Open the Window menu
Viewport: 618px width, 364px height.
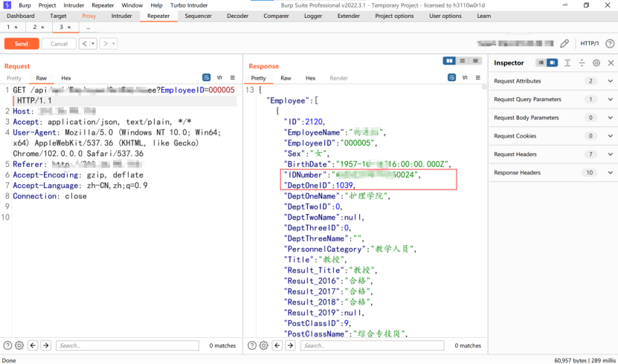pos(132,5)
